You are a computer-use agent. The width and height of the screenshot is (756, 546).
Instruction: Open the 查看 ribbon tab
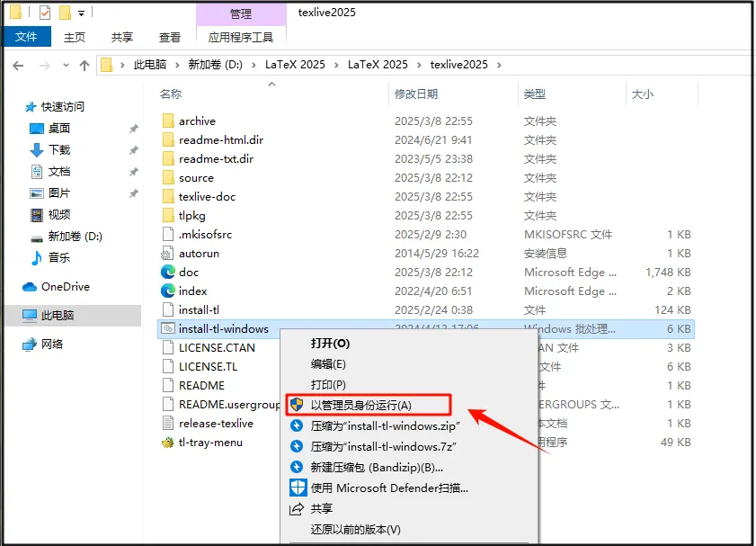pos(170,37)
